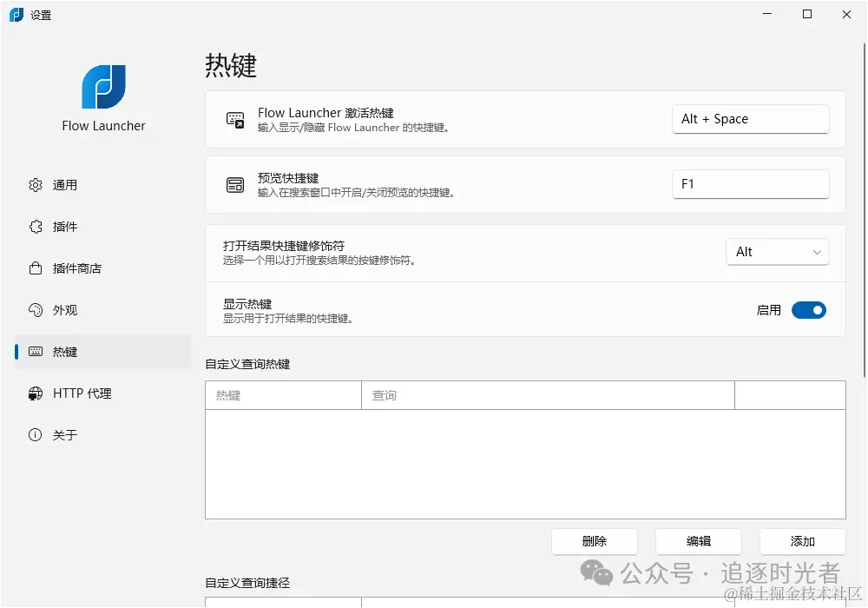Click the Alt + Space hotkey field
The image size is (868, 608).
[x=751, y=119]
